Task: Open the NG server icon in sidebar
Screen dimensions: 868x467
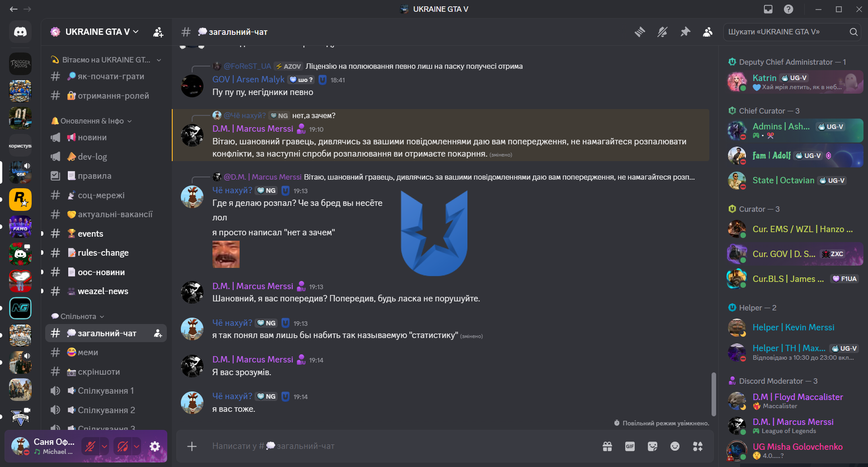Action: (20, 308)
